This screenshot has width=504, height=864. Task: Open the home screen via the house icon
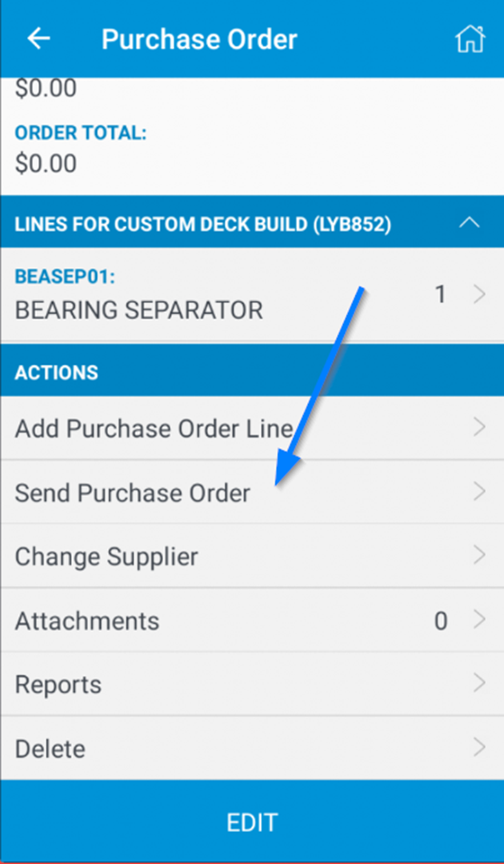point(470,38)
